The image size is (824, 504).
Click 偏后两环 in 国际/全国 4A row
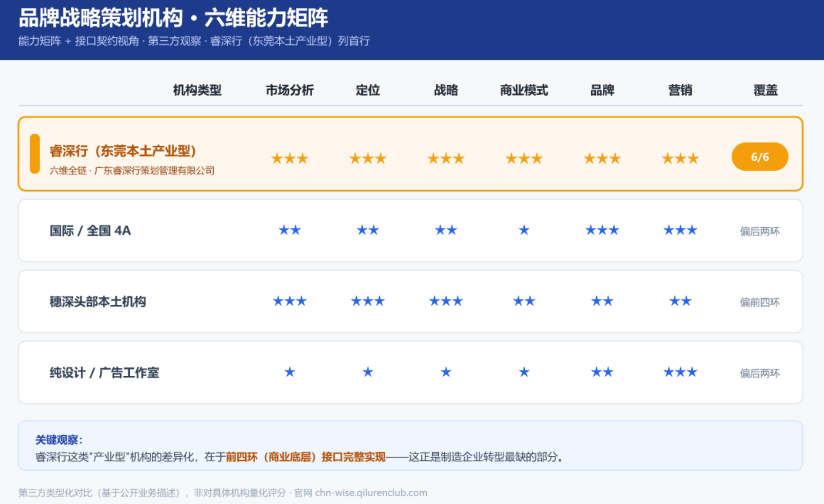pyautogui.click(x=760, y=231)
